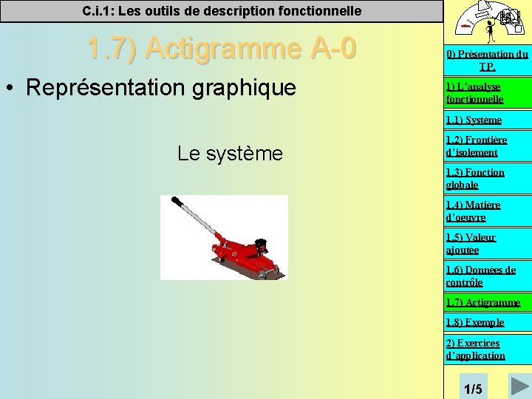Click the "Représentation graphique" bullet text
The height and width of the screenshot is (399, 532).
[161, 87]
